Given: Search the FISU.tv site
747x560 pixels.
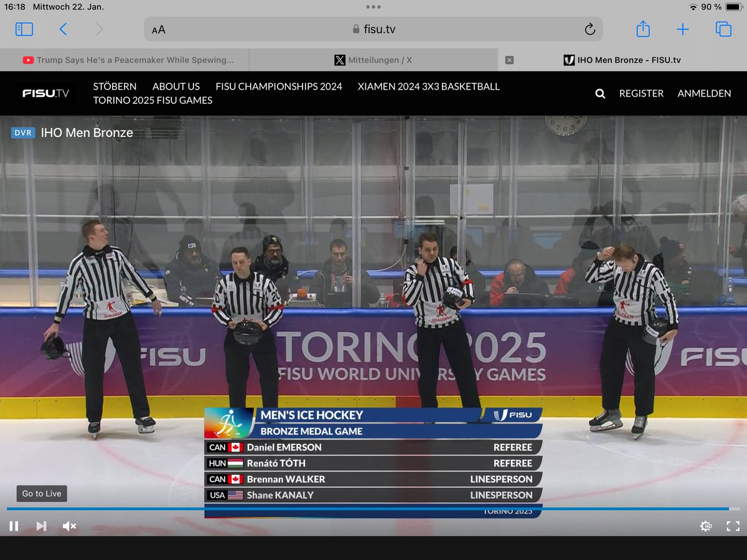Looking at the screenshot, I should [x=600, y=93].
